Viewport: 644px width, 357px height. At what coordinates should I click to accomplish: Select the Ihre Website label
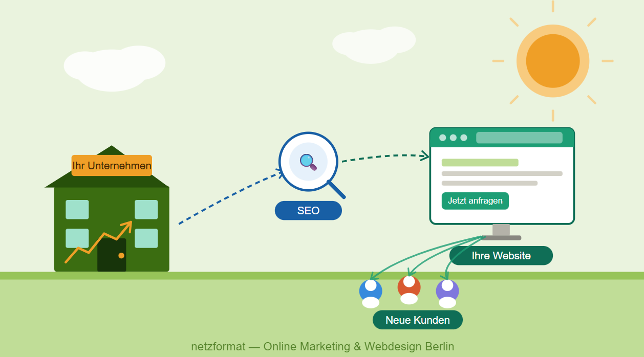point(501,256)
